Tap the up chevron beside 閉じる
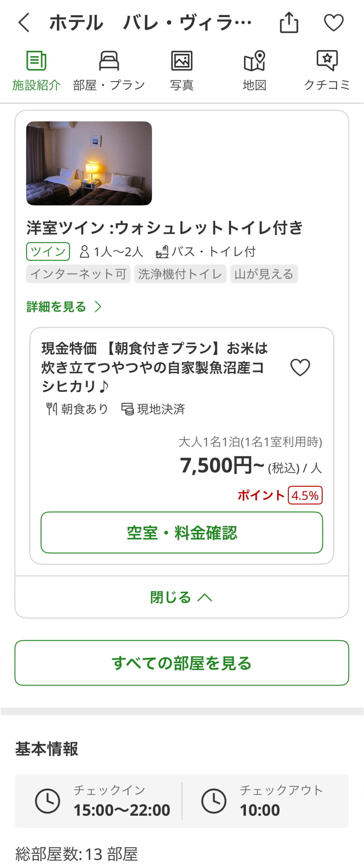364x868 pixels. pos(205,597)
